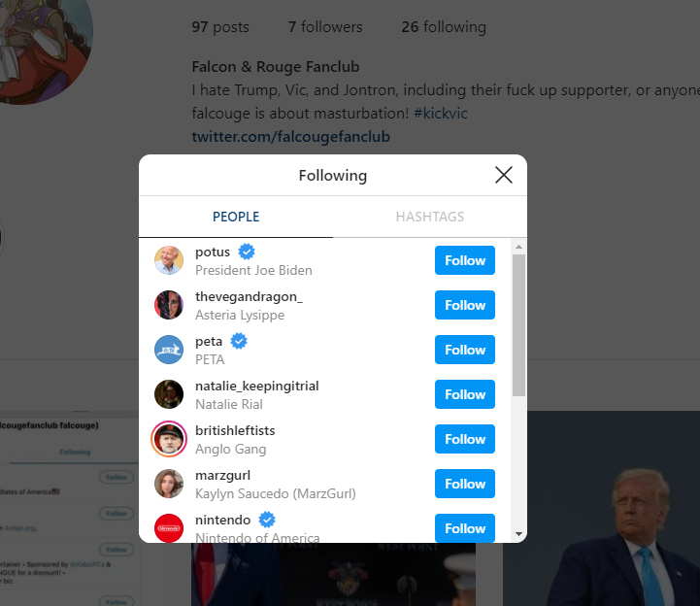Click scroll up arrow in list

coord(518,247)
